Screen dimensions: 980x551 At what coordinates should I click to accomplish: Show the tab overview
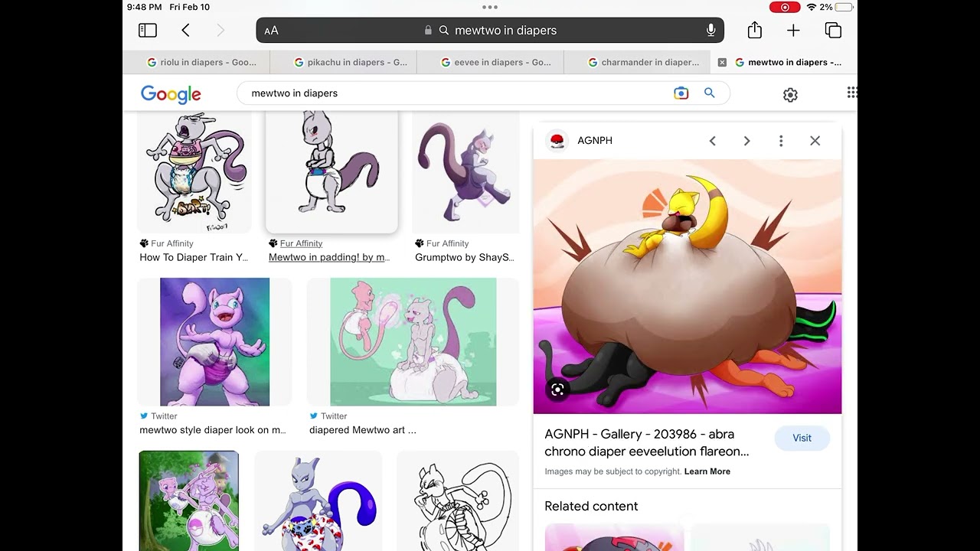[833, 31]
